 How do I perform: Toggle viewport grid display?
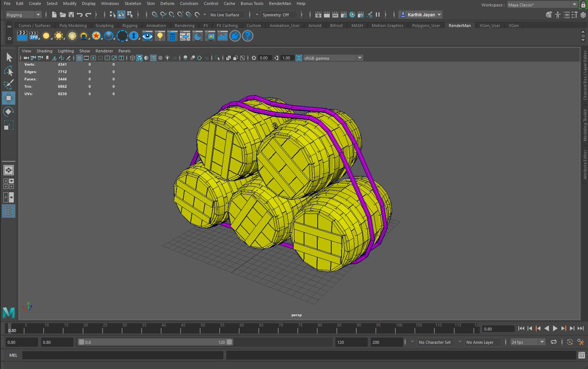click(79, 58)
